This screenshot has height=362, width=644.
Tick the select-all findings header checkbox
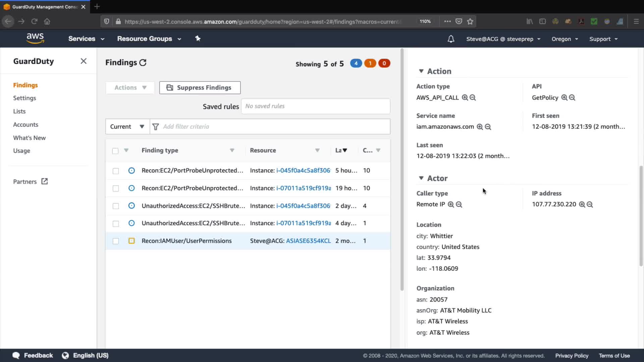115,151
